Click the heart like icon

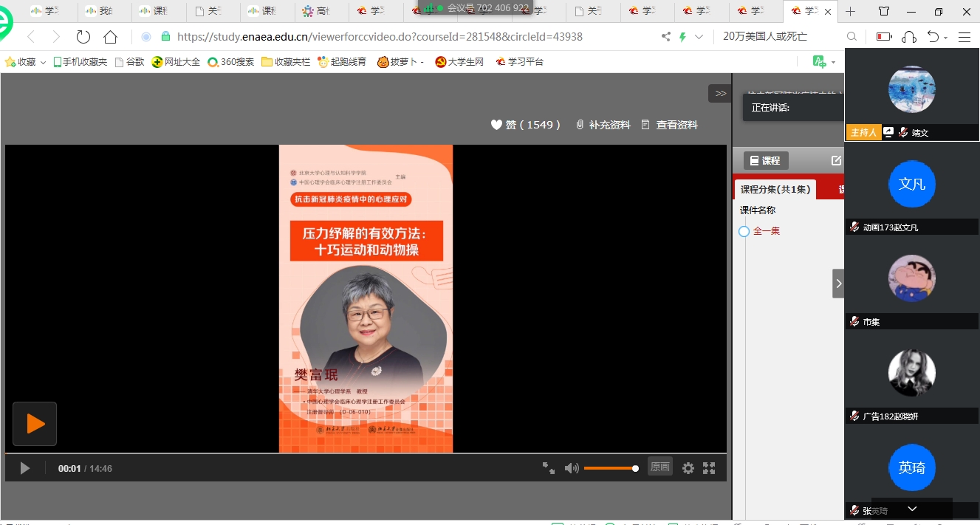click(x=496, y=125)
